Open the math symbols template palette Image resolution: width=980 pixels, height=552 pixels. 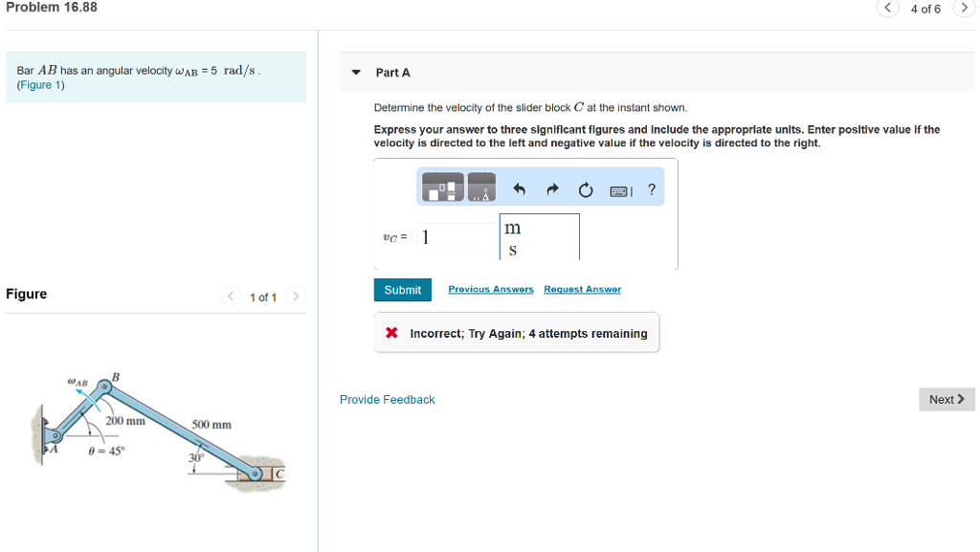pos(442,188)
